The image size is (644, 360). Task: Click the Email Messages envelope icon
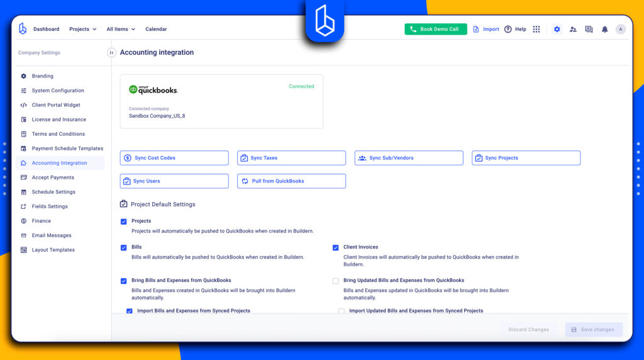[23, 235]
